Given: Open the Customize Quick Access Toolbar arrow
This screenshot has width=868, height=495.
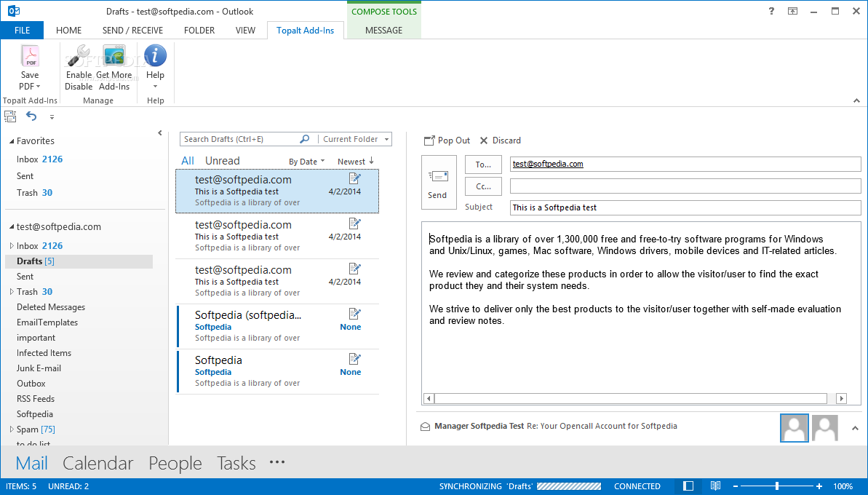Looking at the screenshot, I should click(x=52, y=116).
